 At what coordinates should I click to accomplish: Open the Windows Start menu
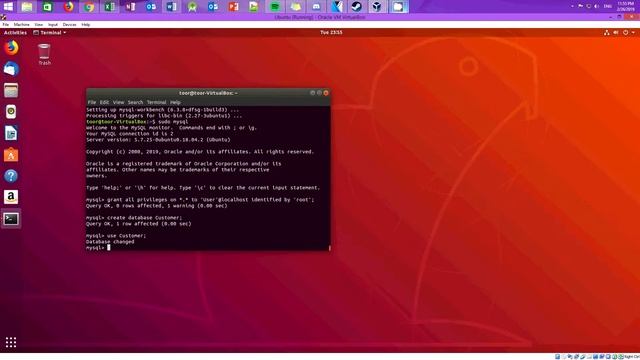tap(8, 7)
